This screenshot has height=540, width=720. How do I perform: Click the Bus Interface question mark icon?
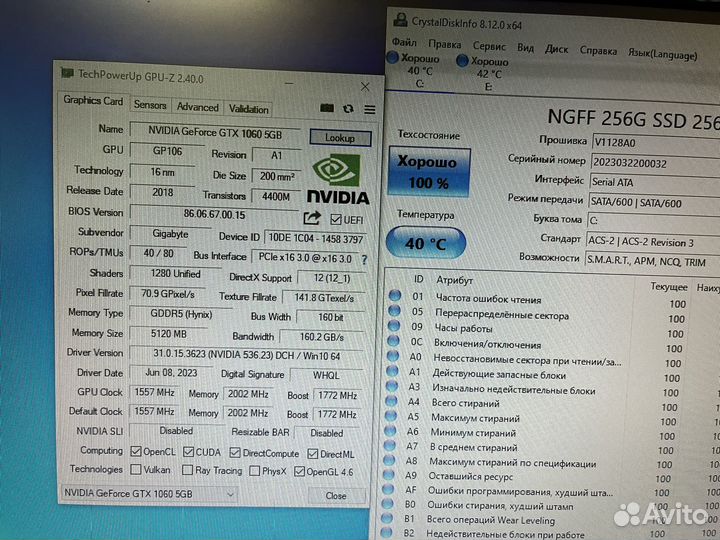point(364,260)
